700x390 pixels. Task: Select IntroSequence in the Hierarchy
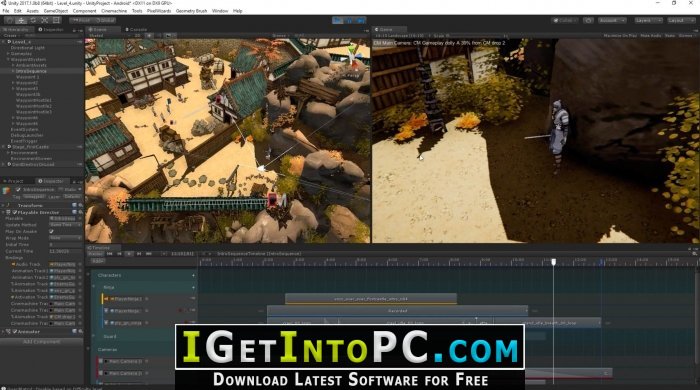[31, 71]
